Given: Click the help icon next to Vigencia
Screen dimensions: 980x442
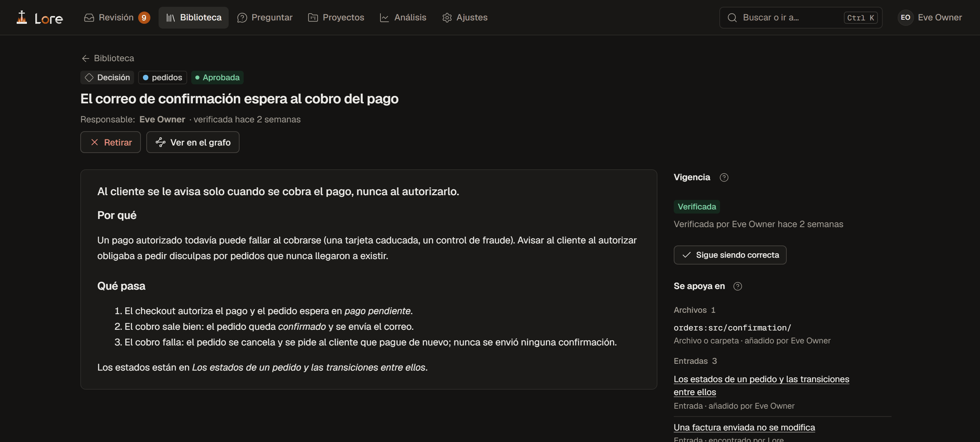Looking at the screenshot, I should pos(724,177).
